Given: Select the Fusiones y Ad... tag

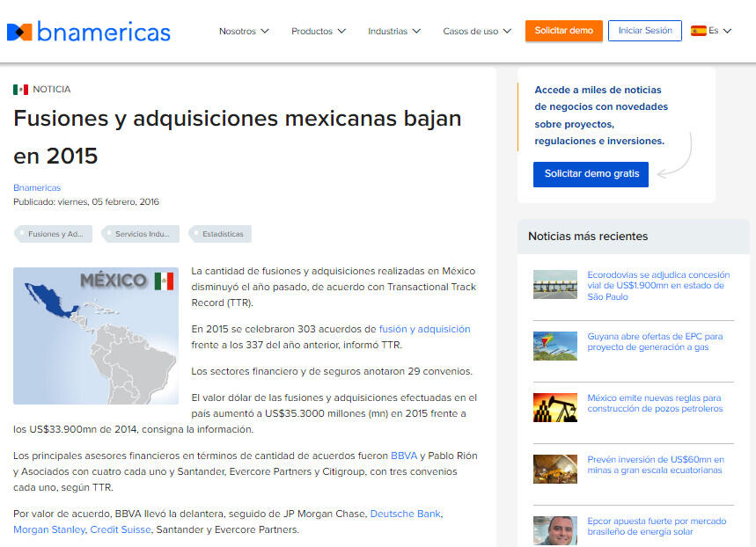Looking at the screenshot, I should [x=55, y=234].
